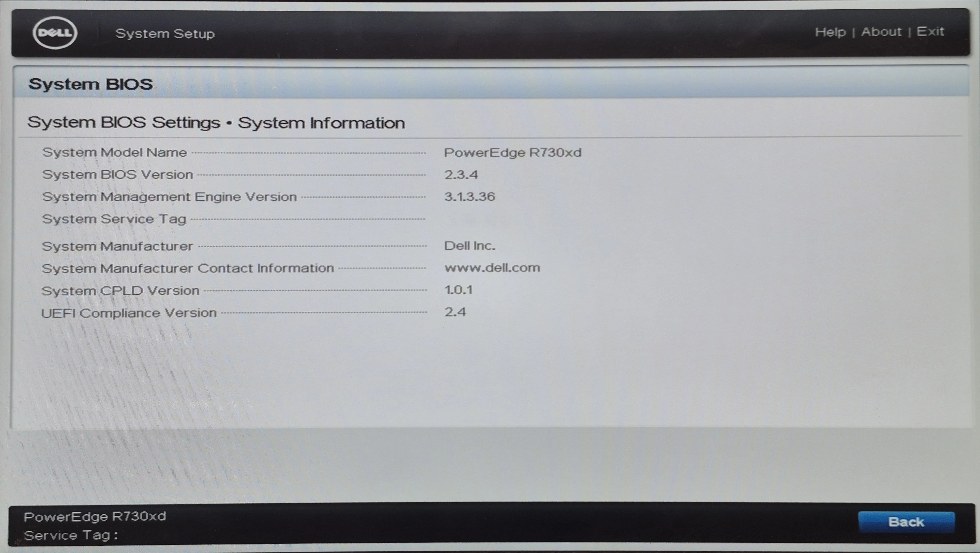
Task: Click the BIOS version value 2.3.4
Action: pyautogui.click(x=461, y=175)
